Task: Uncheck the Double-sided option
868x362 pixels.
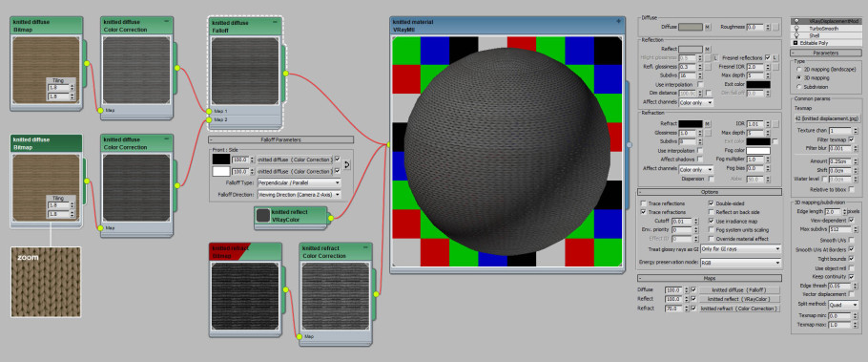Action: (712, 203)
